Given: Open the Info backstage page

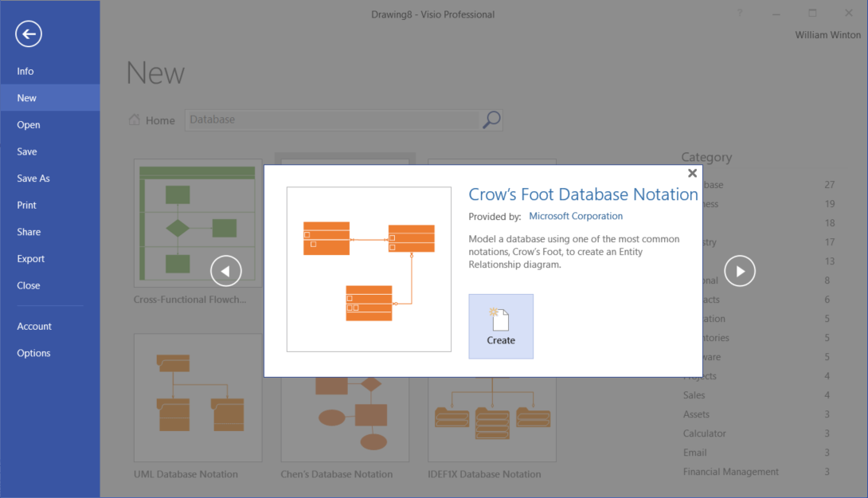Looking at the screenshot, I should coord(25,71).
